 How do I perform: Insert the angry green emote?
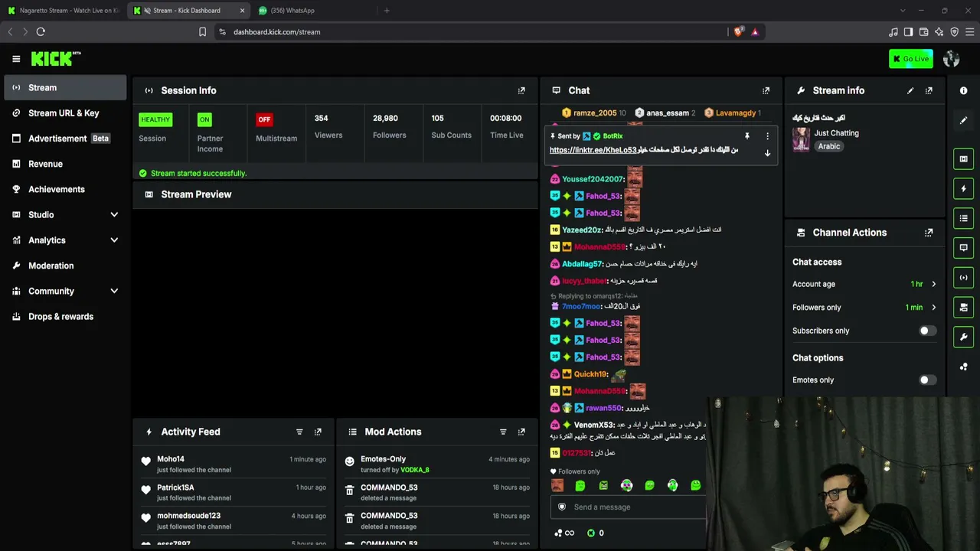pyautogui.click(x=603, y=485)
